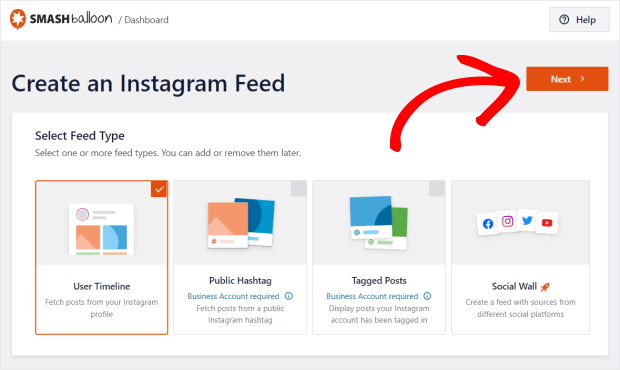Click the Dashboard breadcrumb
The image size is (620, 370).
point(146,20)
